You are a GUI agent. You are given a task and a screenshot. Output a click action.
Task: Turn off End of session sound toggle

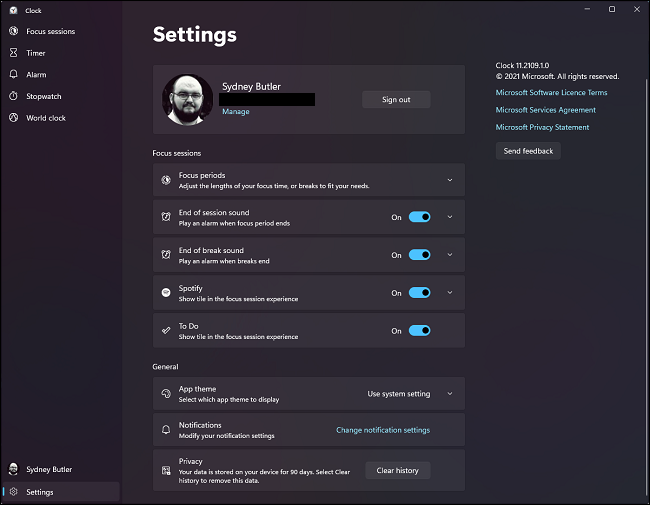tap(419, 217)
